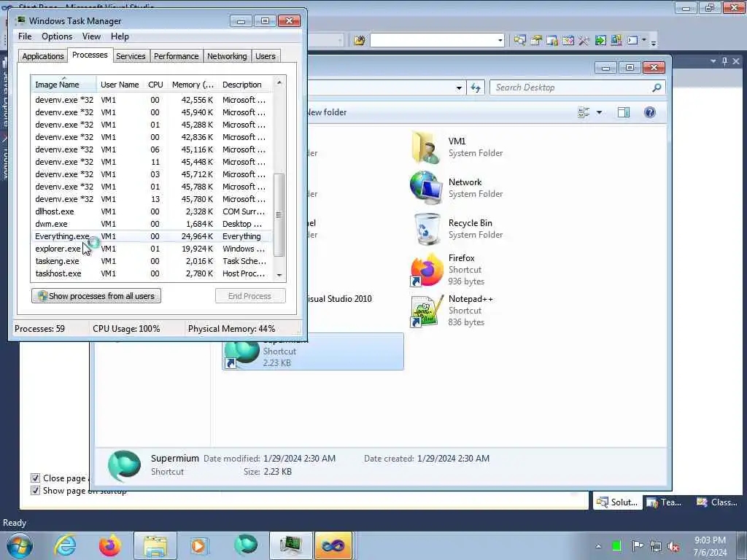Switch to the Users tab
This screenshot has height=560, width=747.
(266, 56)
